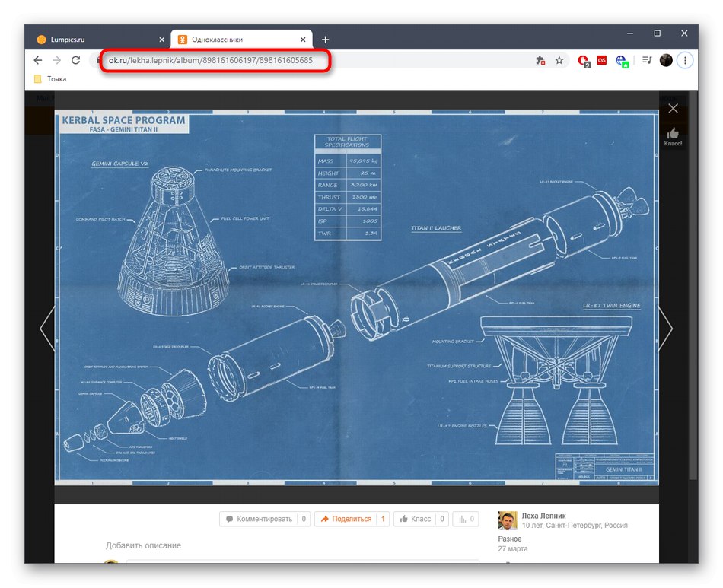Bookmark this page with the star icon
The width and height of the screenshot is (723, 588).
tap(559, 60)
